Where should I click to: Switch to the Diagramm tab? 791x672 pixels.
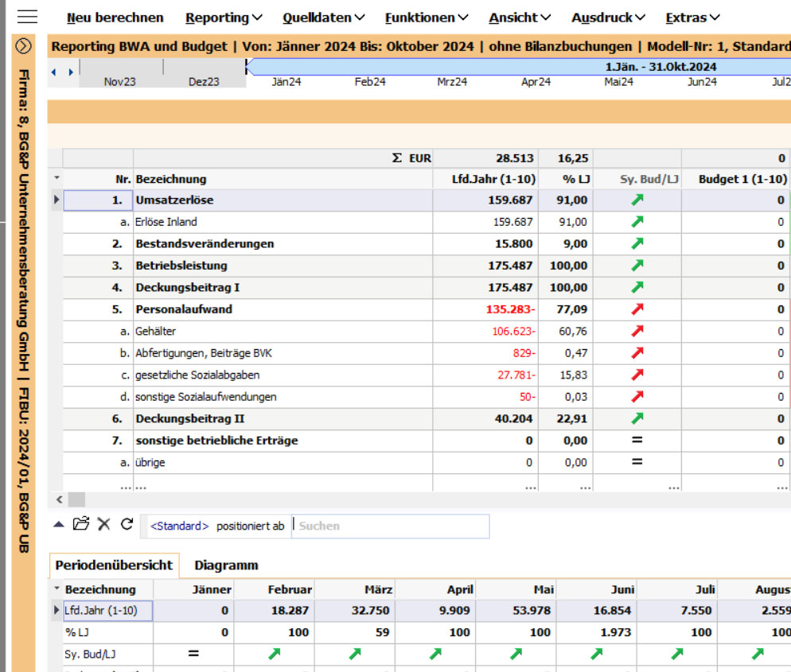pos(226,565)
